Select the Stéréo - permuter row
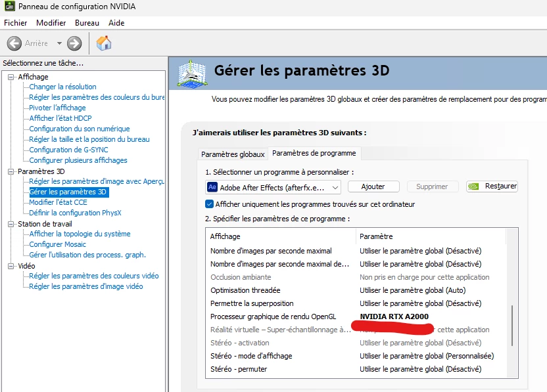This screenshot has width=547, height=392. pos(356,370)
